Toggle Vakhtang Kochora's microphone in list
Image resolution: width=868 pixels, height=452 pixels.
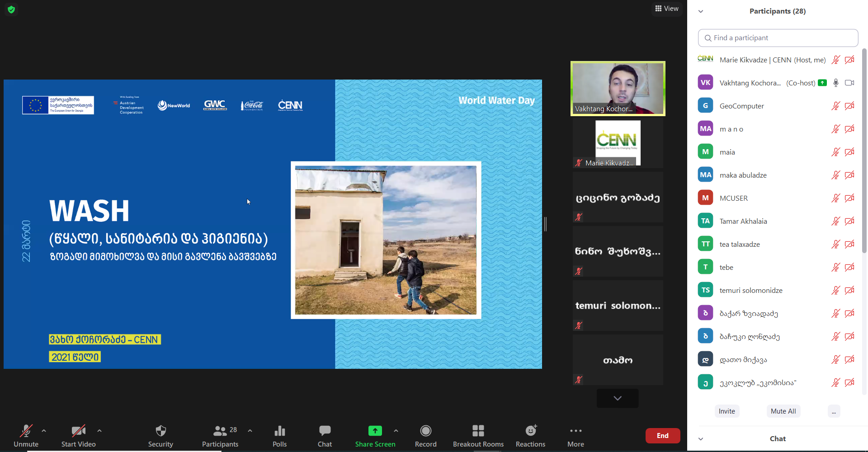coord(835,83)
